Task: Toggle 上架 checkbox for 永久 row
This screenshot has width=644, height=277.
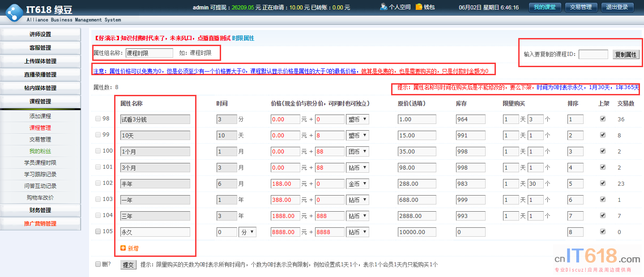Action: [x=602, y=231]
